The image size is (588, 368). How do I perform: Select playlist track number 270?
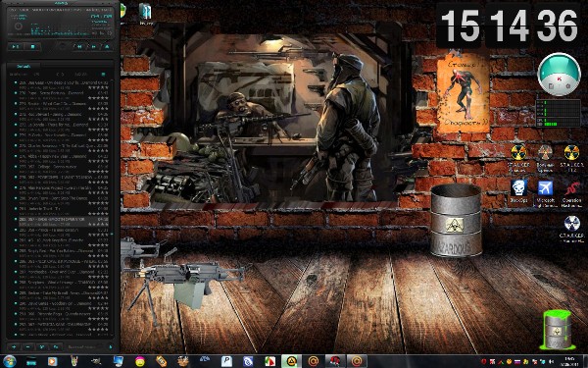pos(64,95)
